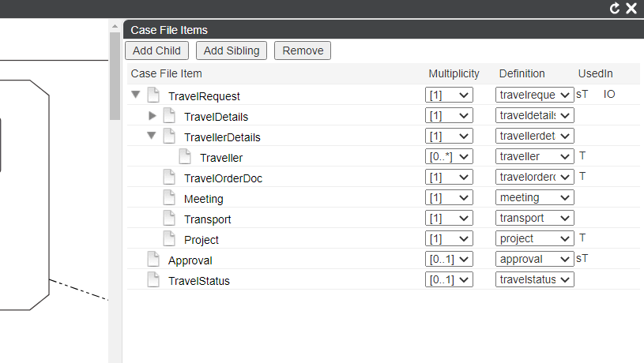Click the TravelRequest document icon
Screen dimensions: 644x363
point(153,95)
